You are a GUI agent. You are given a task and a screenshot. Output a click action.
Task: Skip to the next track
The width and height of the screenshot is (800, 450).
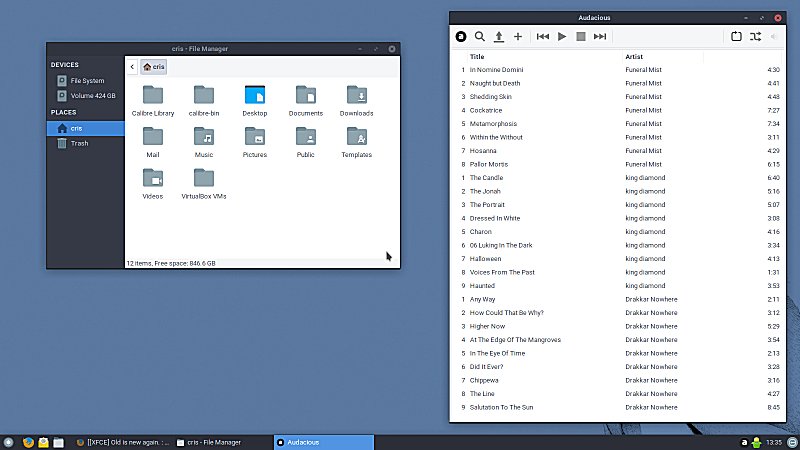(600, 36)
